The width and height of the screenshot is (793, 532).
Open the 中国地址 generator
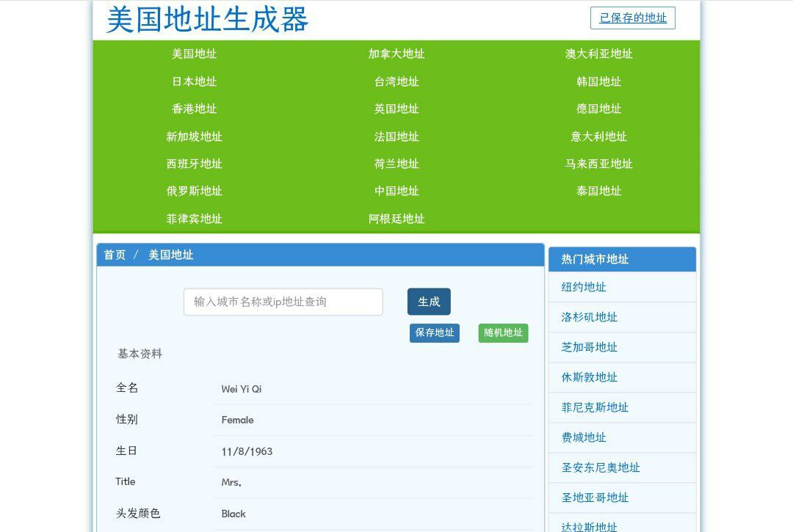click(x=396, y=191)
